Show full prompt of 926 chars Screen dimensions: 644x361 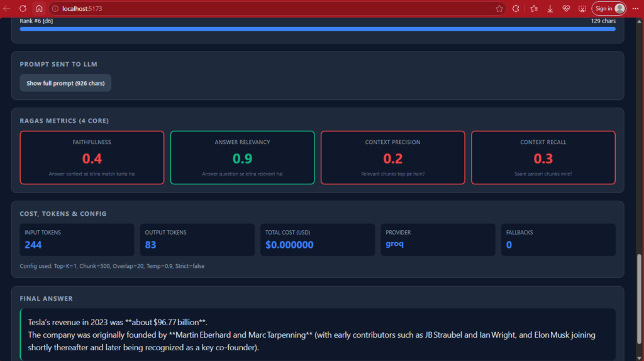click(x=65, y=83)
